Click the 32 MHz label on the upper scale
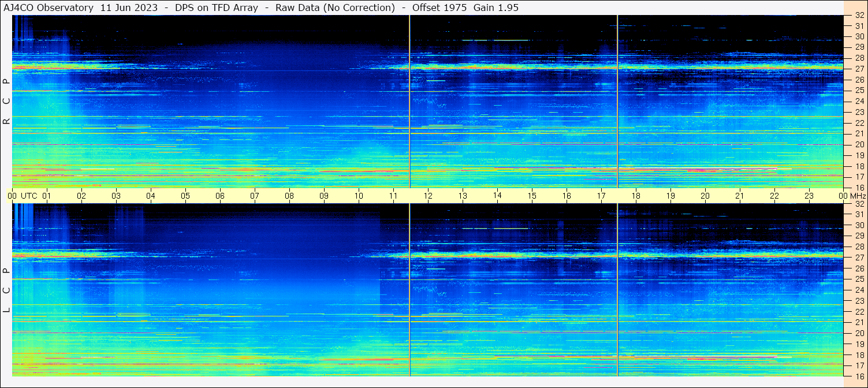 click(x=859, y=16)
